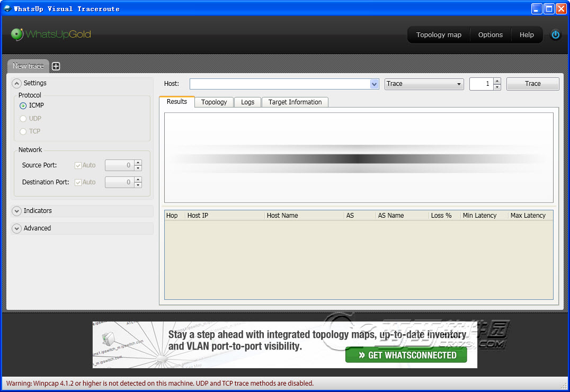Image resolution: width=570 pixels, height=392 pixels.
Task: Open the Help menu
Action: 527,35
